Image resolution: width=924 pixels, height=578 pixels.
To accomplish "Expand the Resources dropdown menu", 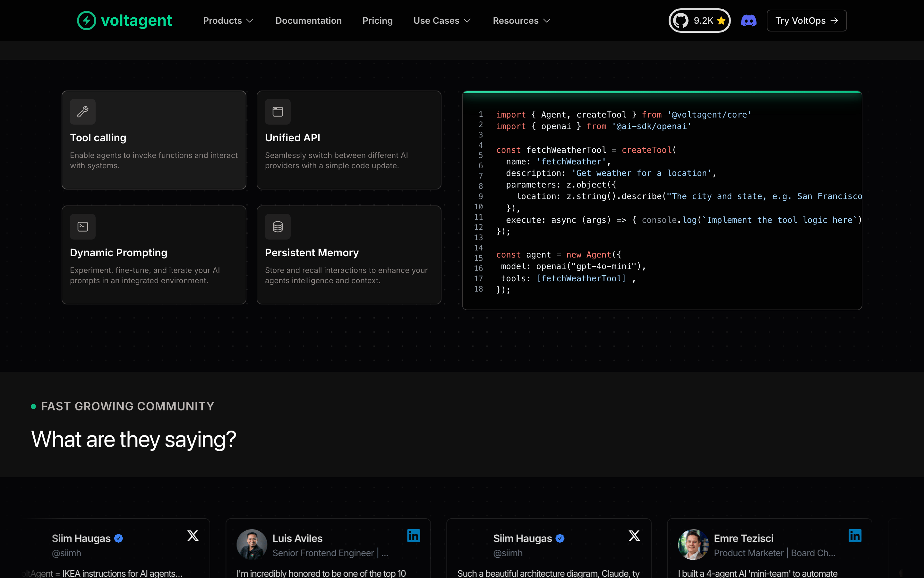I will (x=522, y=21).
